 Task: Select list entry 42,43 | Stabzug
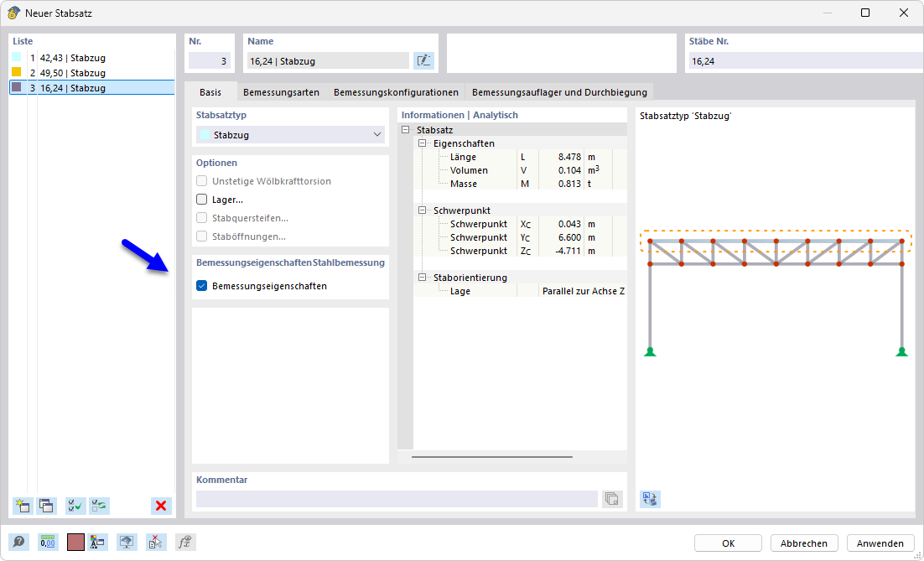click(92, 58)
